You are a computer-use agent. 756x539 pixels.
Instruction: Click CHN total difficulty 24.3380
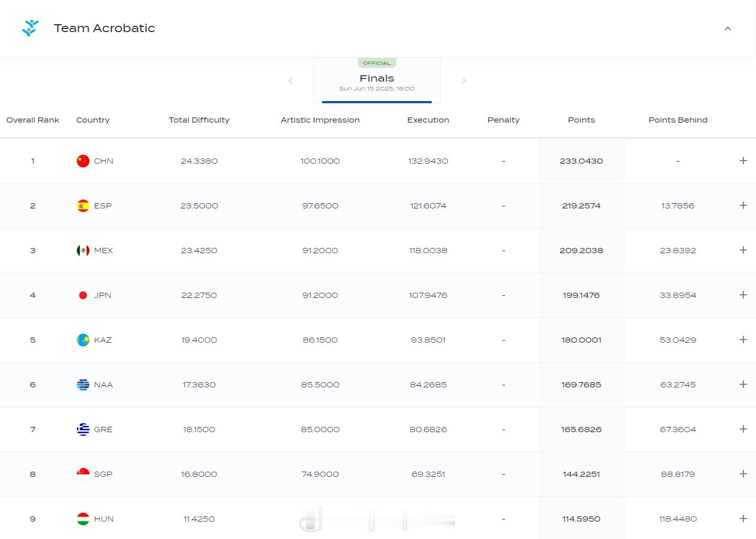(199, 161)
